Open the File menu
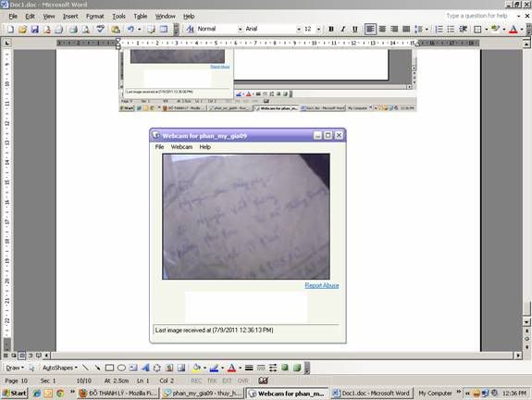Viewport: 532px width, 400px height. [13, 17]
